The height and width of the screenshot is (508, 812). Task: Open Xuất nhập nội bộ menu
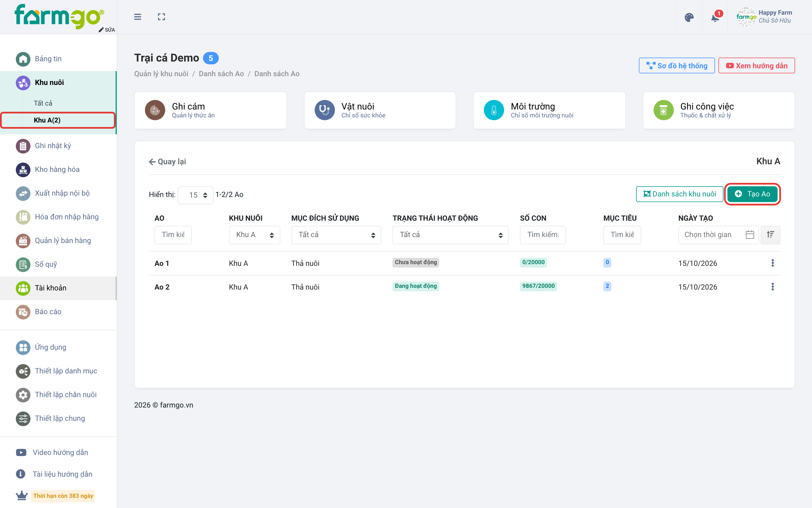click(x=58, y=193)
